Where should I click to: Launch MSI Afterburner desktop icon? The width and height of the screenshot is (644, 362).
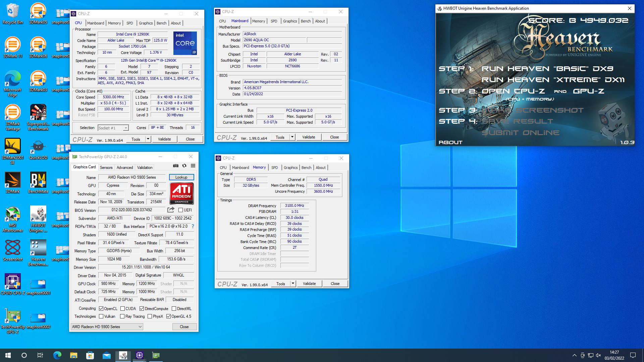[12, 219]
